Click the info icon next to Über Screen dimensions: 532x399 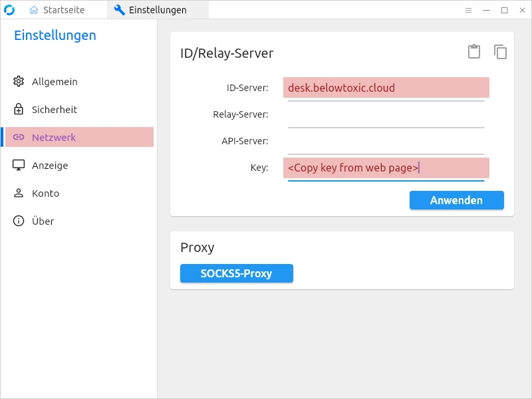[19, 221]
